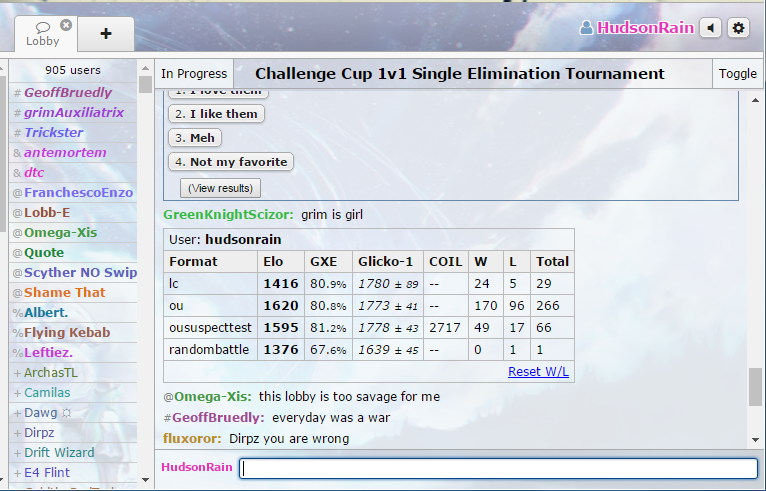
Task: Click the GXE column header
Action: (328, 261)
